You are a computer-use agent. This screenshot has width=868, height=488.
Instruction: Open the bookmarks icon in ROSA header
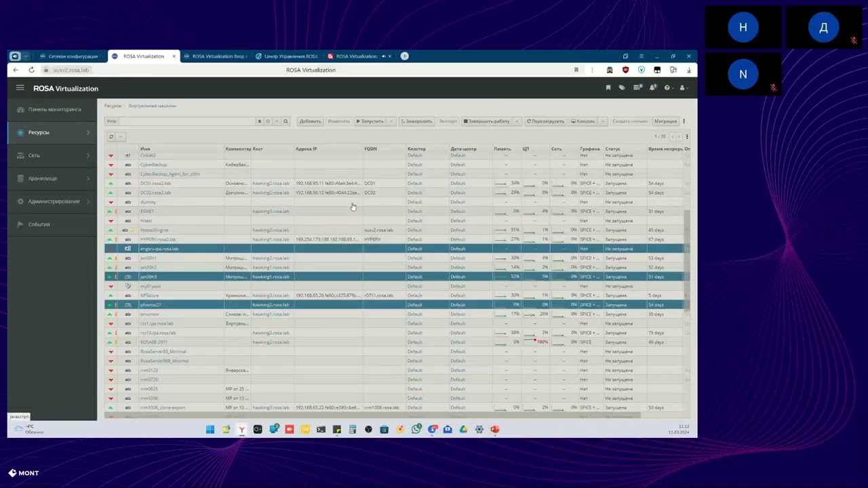point(608,87)
